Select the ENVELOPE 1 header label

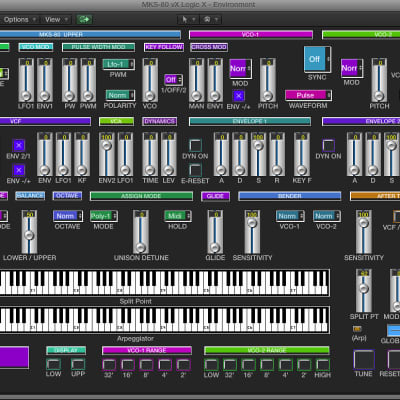(x=250, y=121)
